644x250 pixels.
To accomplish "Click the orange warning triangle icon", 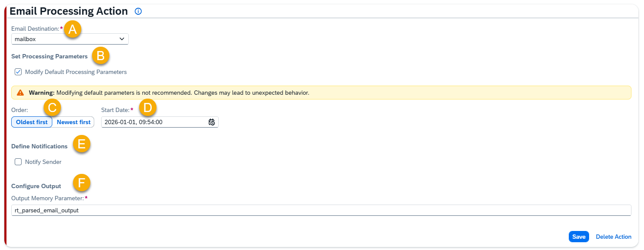I will tap(20, 93).
